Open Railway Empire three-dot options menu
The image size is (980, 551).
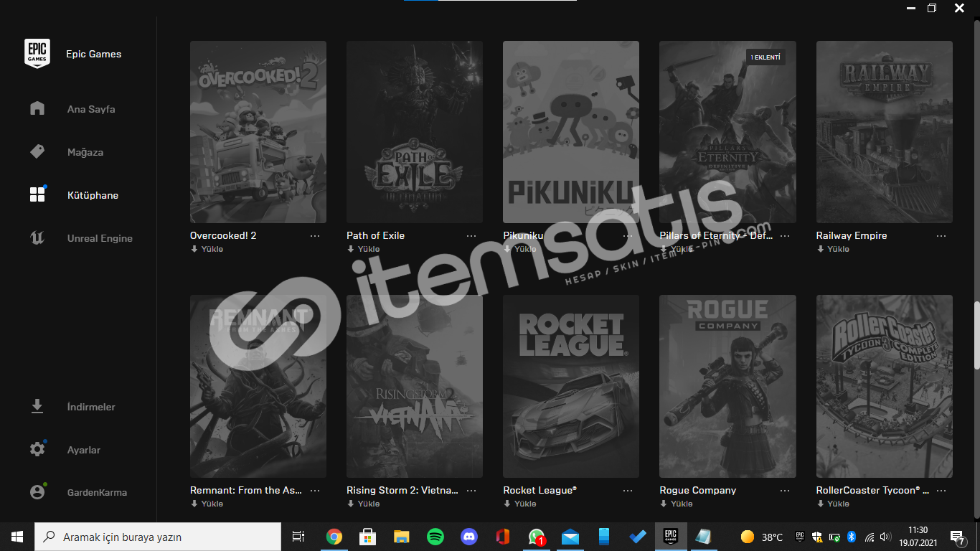941,236
